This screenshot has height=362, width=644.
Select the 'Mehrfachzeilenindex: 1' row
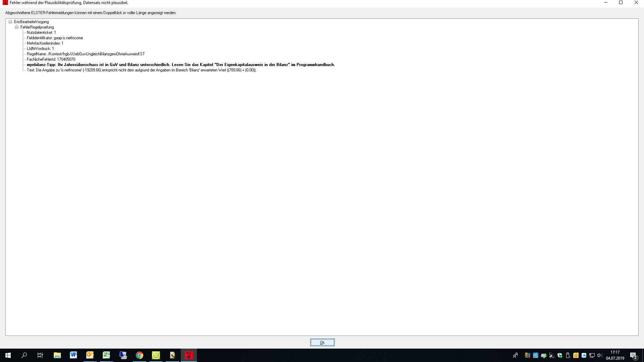point(45,43)
